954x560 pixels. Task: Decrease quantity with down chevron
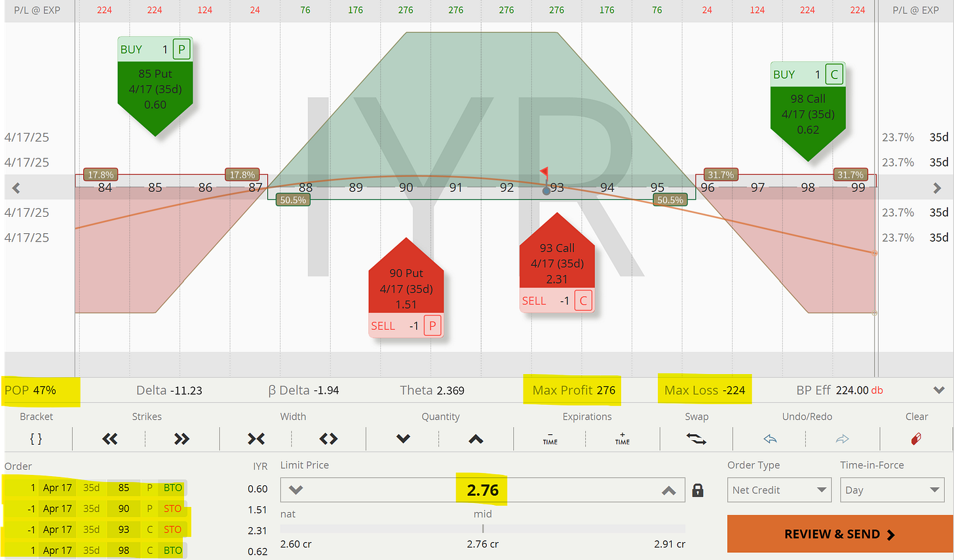403,439
